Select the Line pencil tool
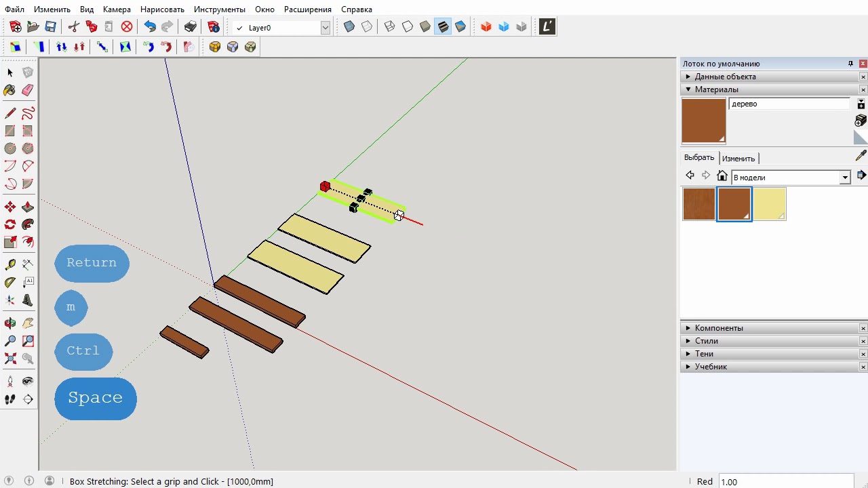Viewport: 868px width, 488px height. 10,113
